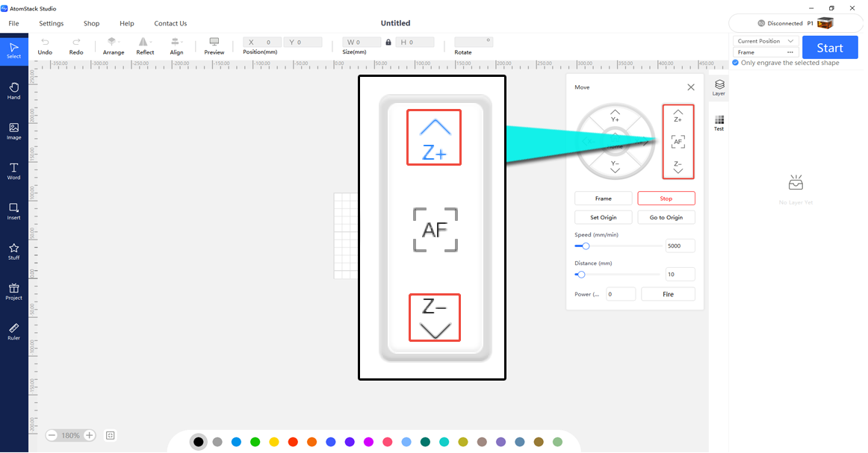
Task: Open the Contact Us menu
Action: pyautogui.click(x=170, y=23)
